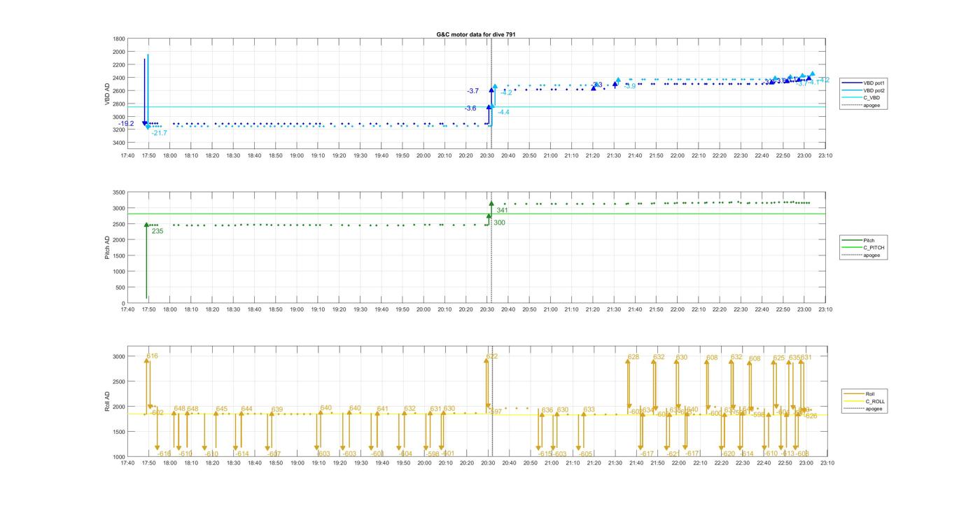Click the '-4.4' cyan data label
The image size is (980, 513).
(504, 112)
